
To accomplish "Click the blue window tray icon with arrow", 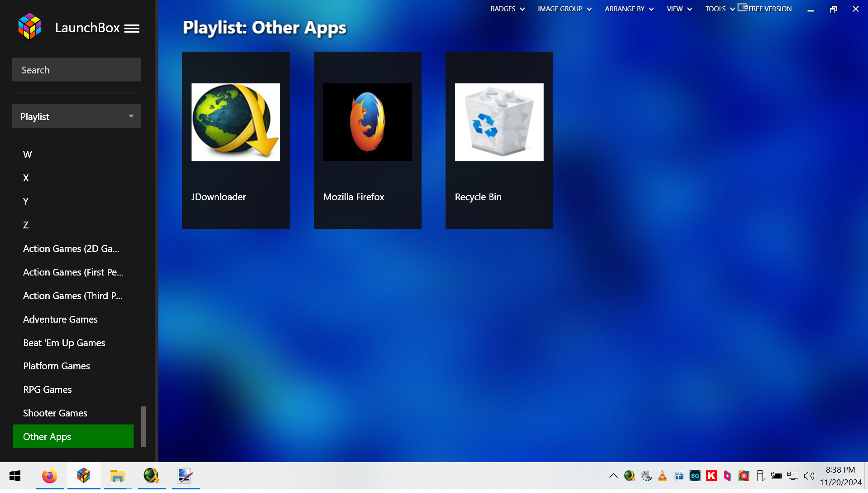I will pos(679,476).
